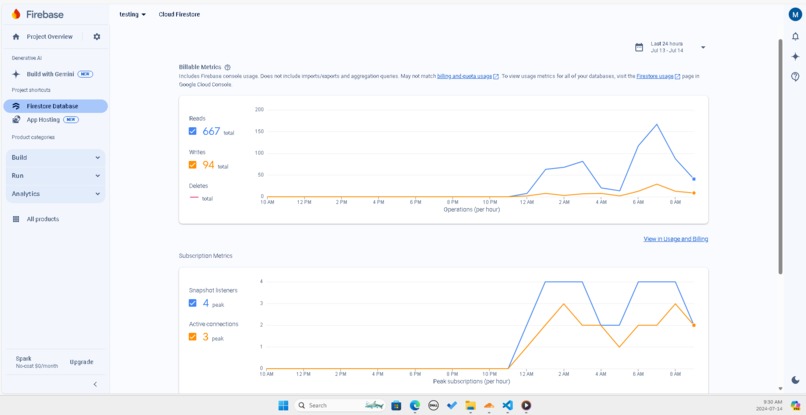This screenshot has width=806, height=415.
Task: Open the blue checkmark To Do app
Action: 452,405
